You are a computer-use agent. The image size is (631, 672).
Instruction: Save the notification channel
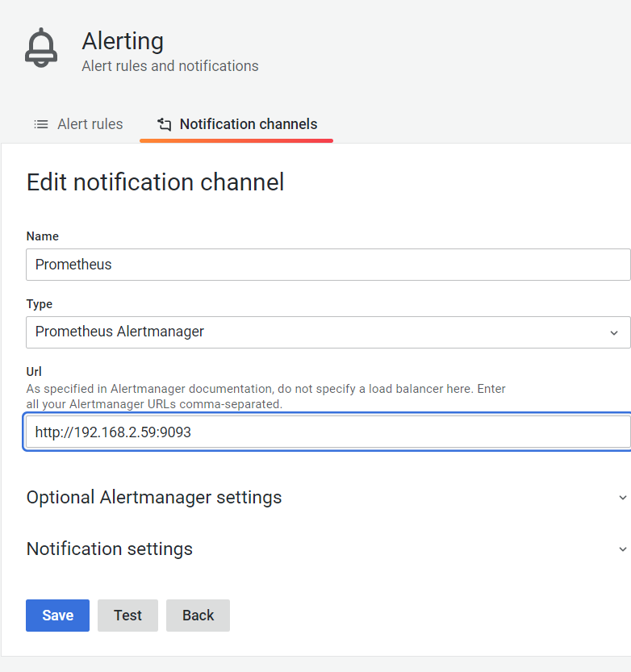[57, 616]
